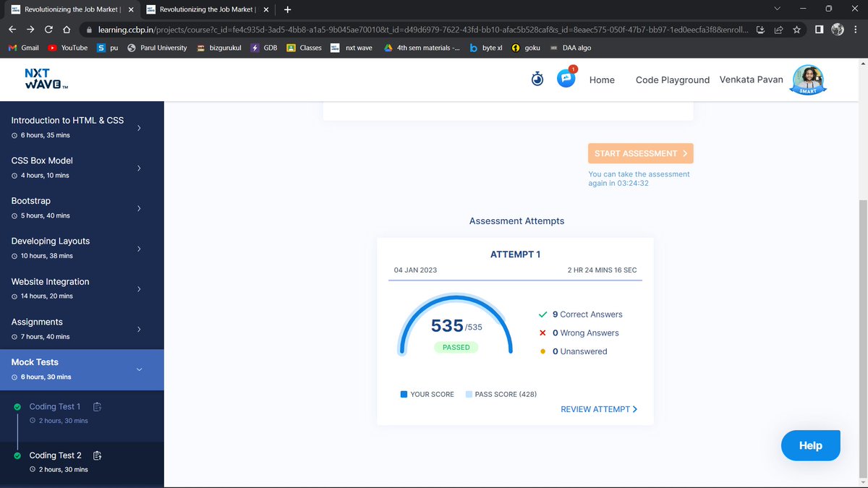Click the PASS SCORE legend swatch
This screenshot has width=868, height=488.
coord(469,395)
